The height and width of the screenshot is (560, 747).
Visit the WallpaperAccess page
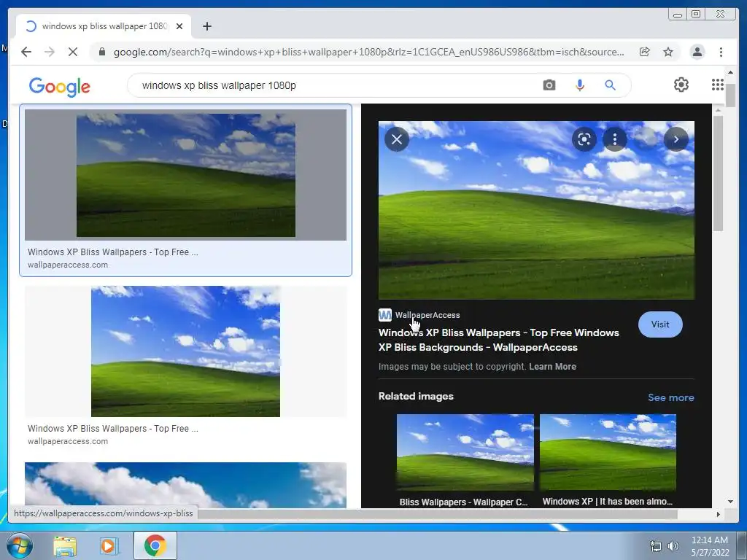660,324
